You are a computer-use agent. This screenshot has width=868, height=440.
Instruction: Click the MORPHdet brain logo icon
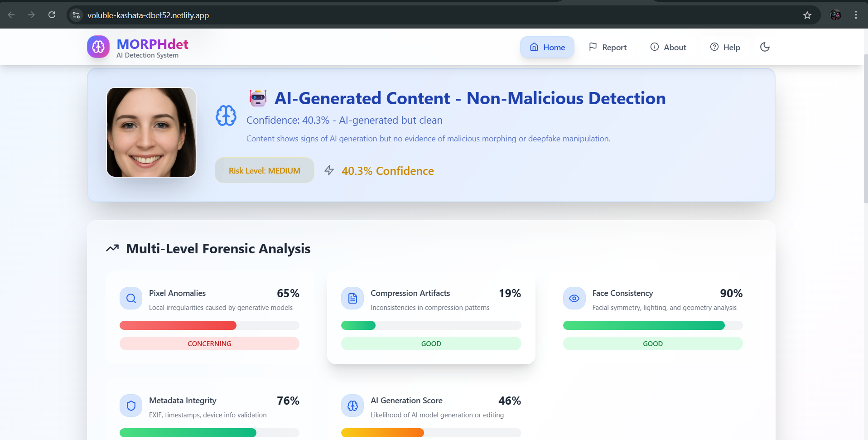(98, 47)
